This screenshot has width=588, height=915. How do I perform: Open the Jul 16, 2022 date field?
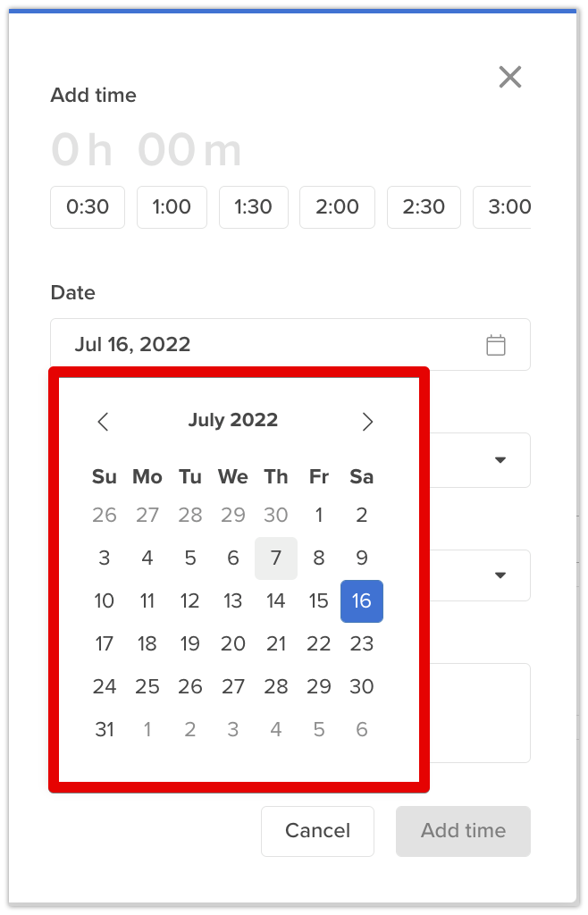(290, 344)
